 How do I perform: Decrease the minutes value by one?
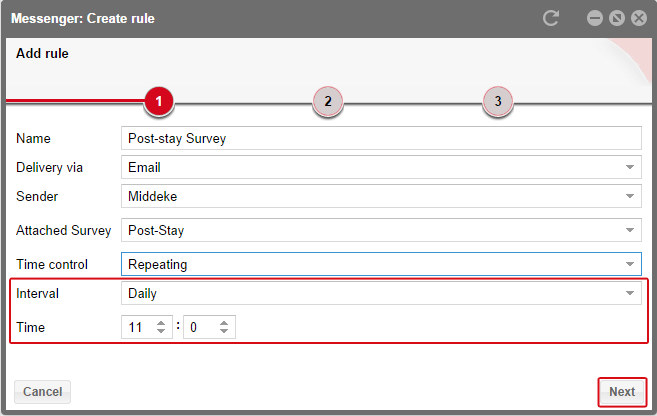pyautogui.click(x=224, y=332)
